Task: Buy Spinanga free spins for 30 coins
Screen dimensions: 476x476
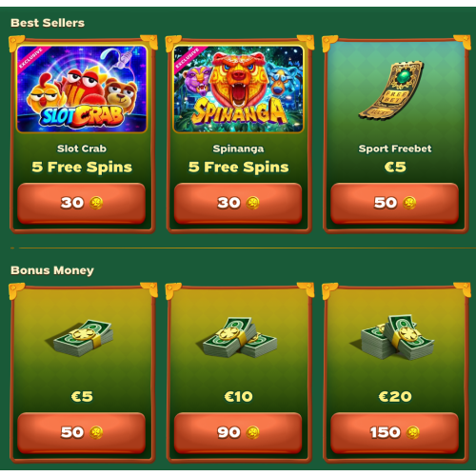Action: click(238, 203)
